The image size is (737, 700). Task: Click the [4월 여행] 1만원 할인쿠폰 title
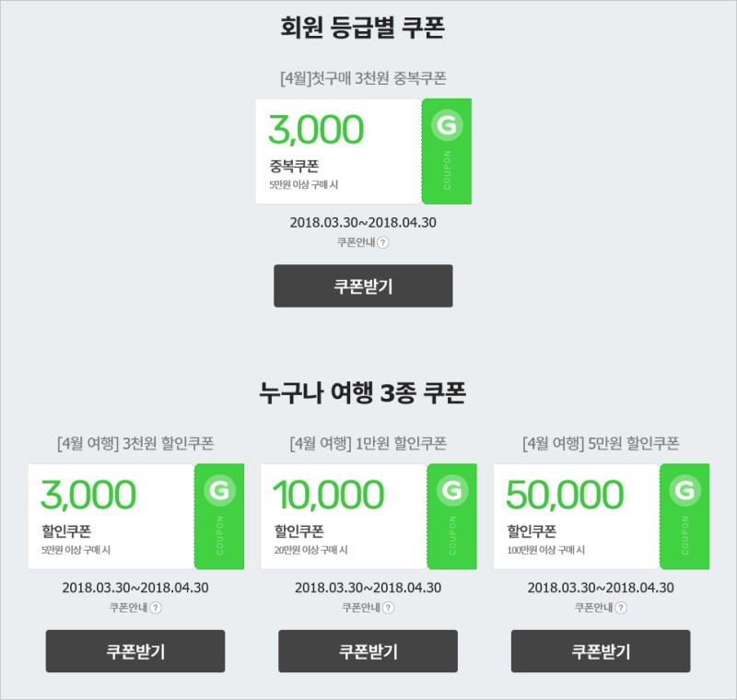coord(368,443)
